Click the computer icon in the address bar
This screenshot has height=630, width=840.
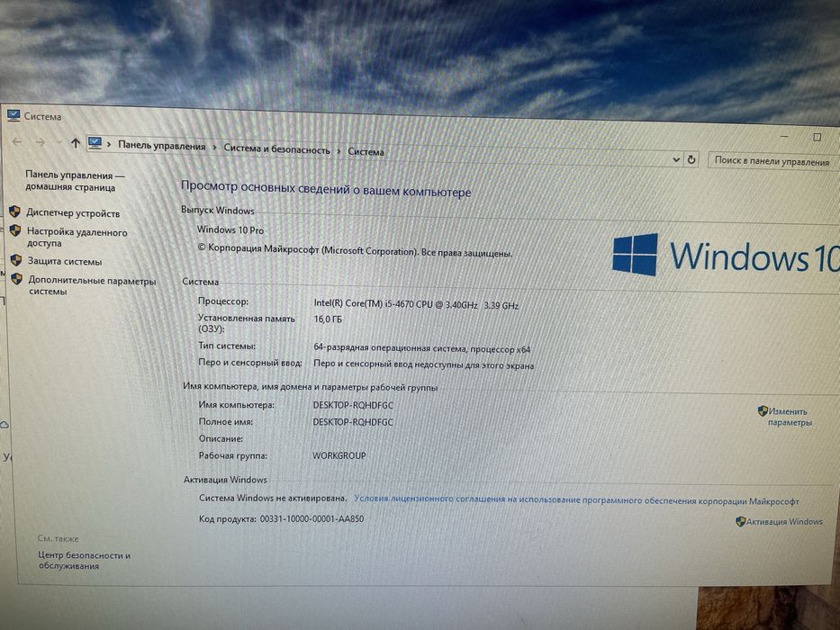click(x=95, y=144)
